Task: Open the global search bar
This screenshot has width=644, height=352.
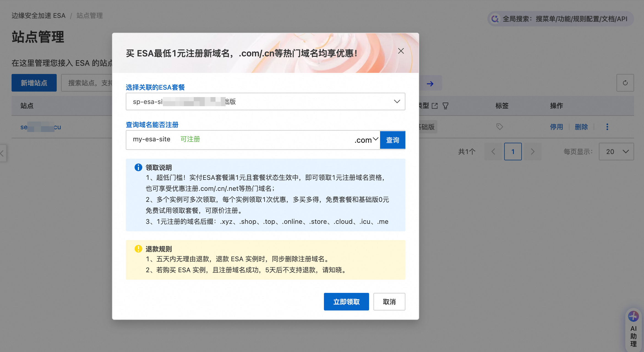Action: (x=561, y=19)
